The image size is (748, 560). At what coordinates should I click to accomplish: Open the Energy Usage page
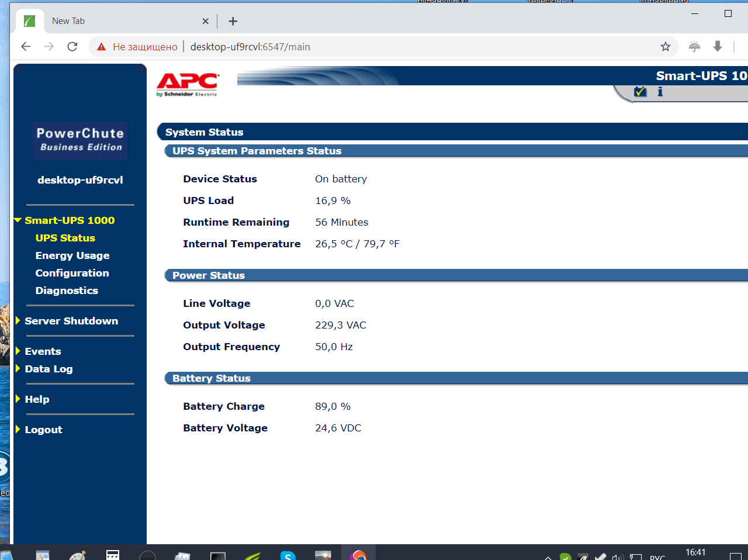72,255
